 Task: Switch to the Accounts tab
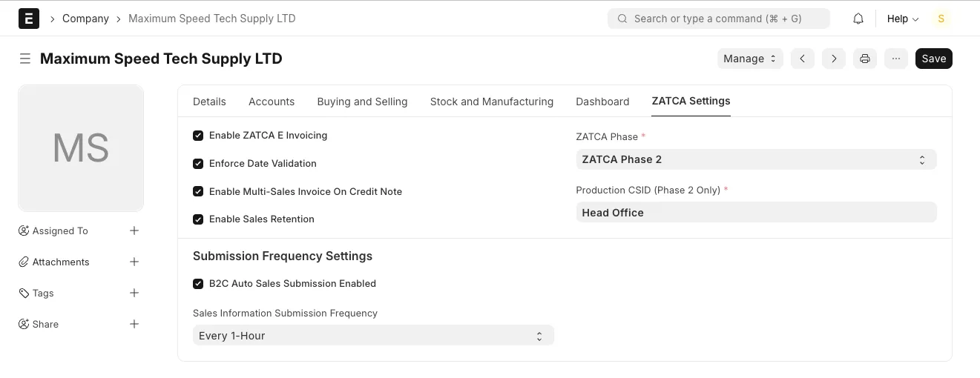pyautogui.click(x=272, y=102)
